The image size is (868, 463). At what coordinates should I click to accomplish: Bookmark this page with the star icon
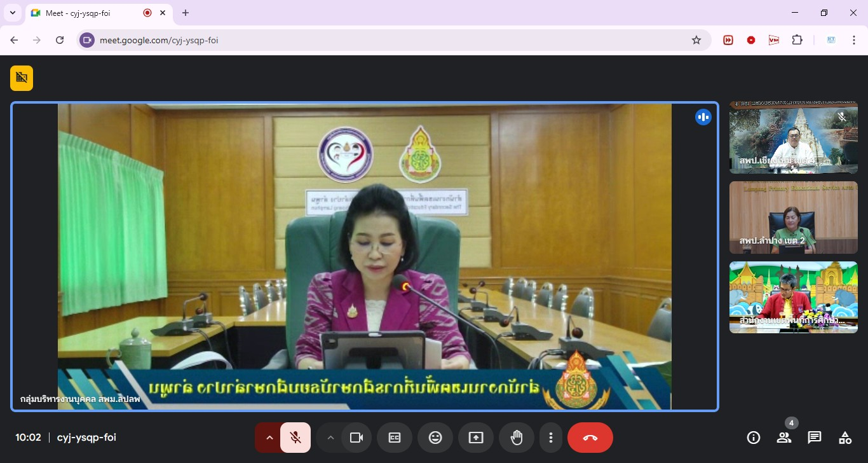tap(696, 40)
